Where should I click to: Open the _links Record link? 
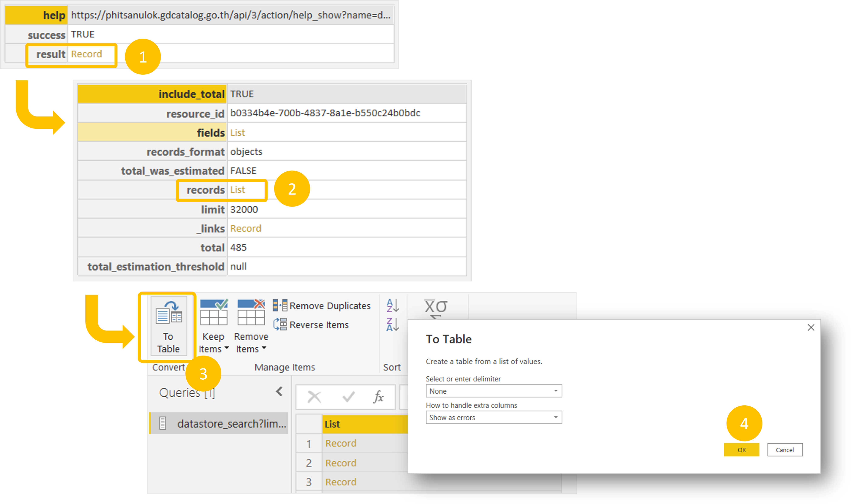click(x=246, y=229)
